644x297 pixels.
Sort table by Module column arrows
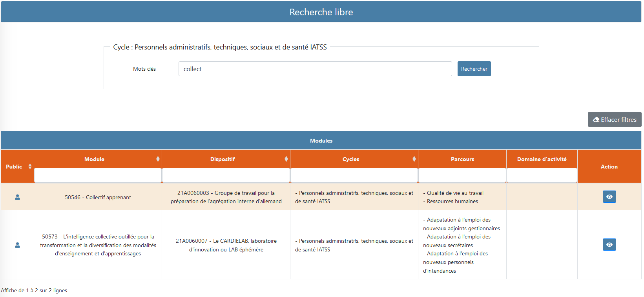[158, 159]
